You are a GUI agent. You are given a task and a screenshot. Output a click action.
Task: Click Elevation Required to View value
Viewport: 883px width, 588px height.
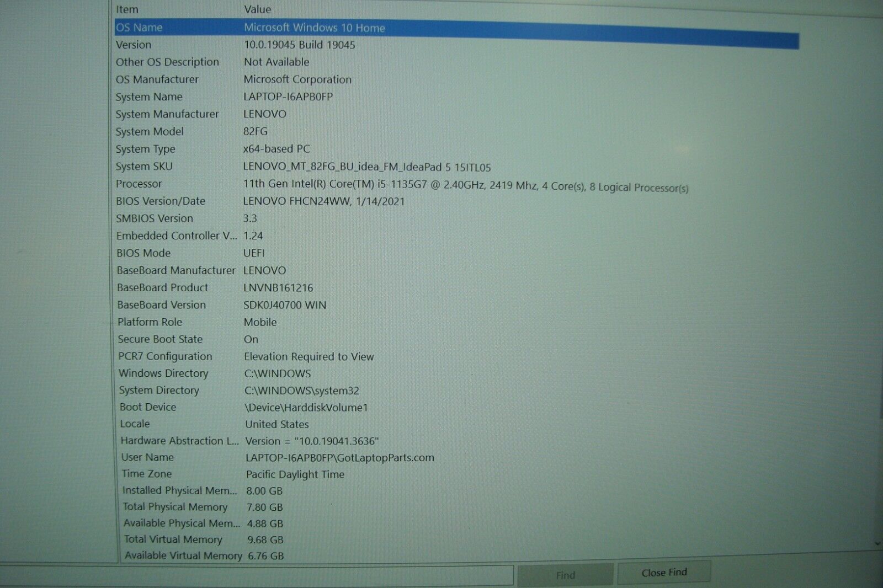309,356
